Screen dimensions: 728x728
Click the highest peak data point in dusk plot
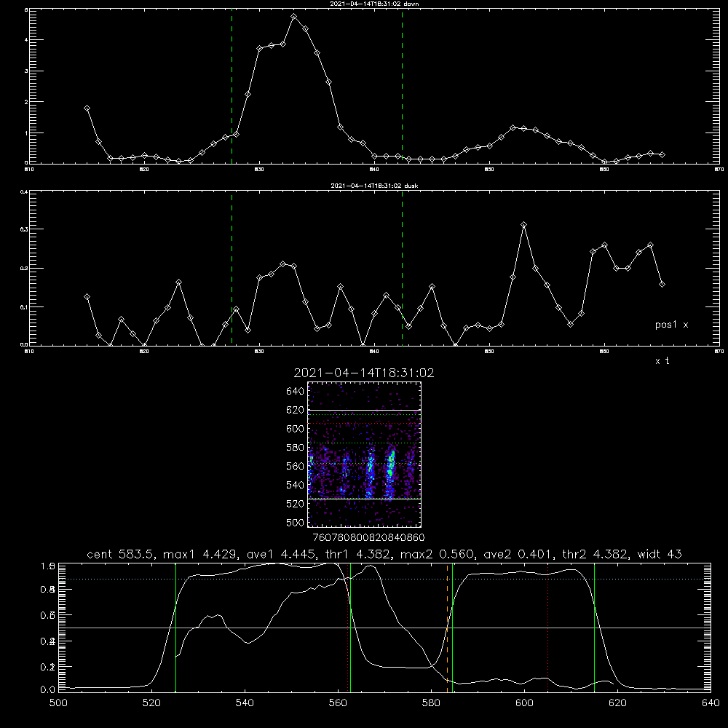click(523, 225)
